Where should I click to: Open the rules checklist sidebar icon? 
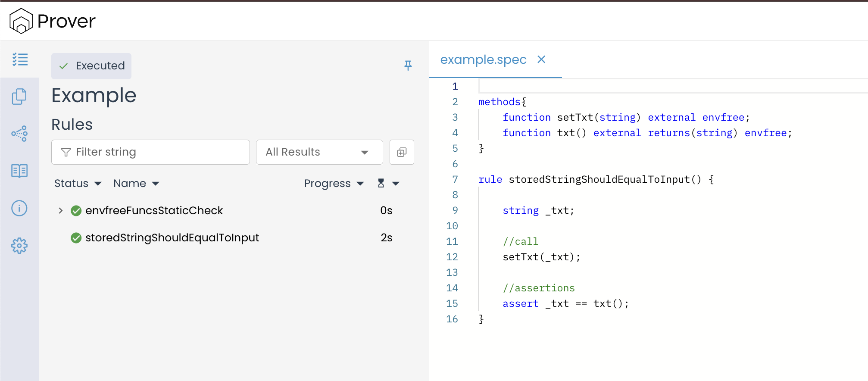click(x=20, y=59)
